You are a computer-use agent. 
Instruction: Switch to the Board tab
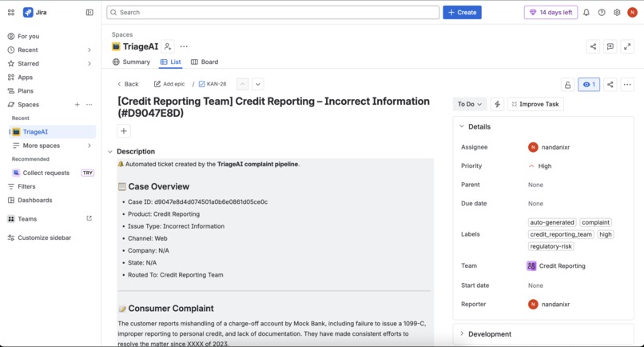coord(205,62)
